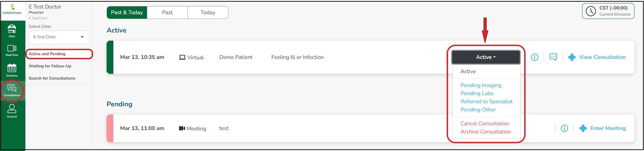This screenshot has height=151, width=644.
Task: Choose Pending Imaging from the status list
Action: (x=481, y=85)
